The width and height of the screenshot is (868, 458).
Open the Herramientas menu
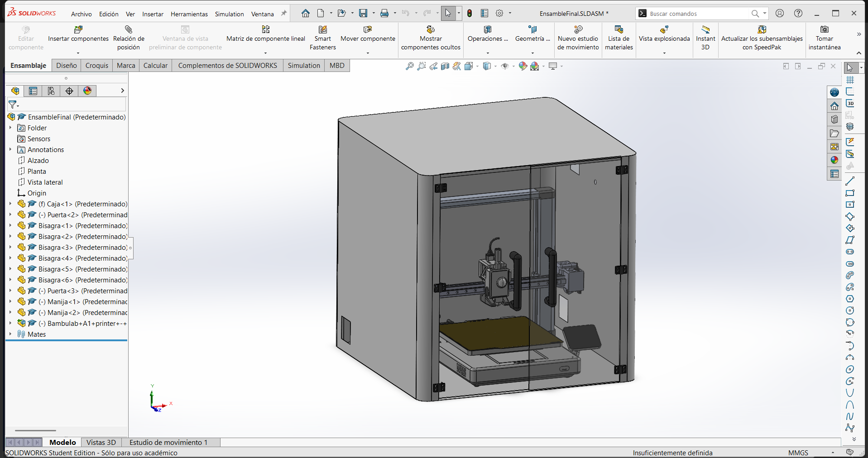[x=189, y=14]
